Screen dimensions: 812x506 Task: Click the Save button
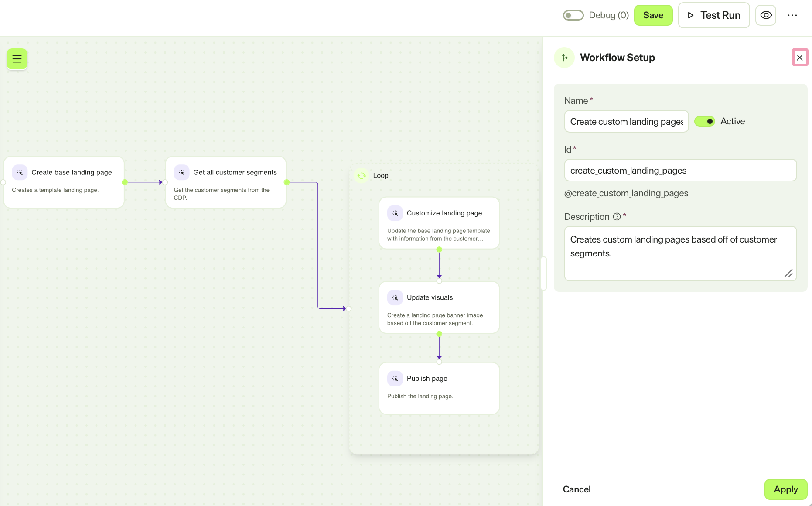[653, 15]
